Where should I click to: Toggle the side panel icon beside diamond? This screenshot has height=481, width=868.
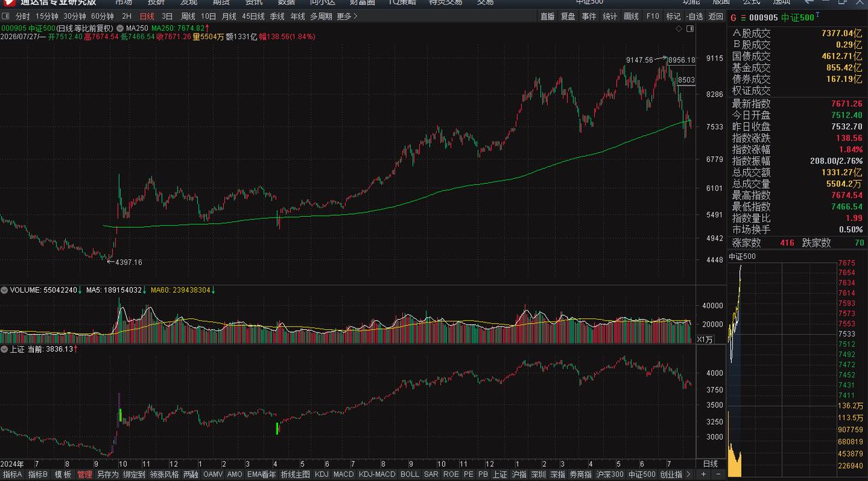690,28
